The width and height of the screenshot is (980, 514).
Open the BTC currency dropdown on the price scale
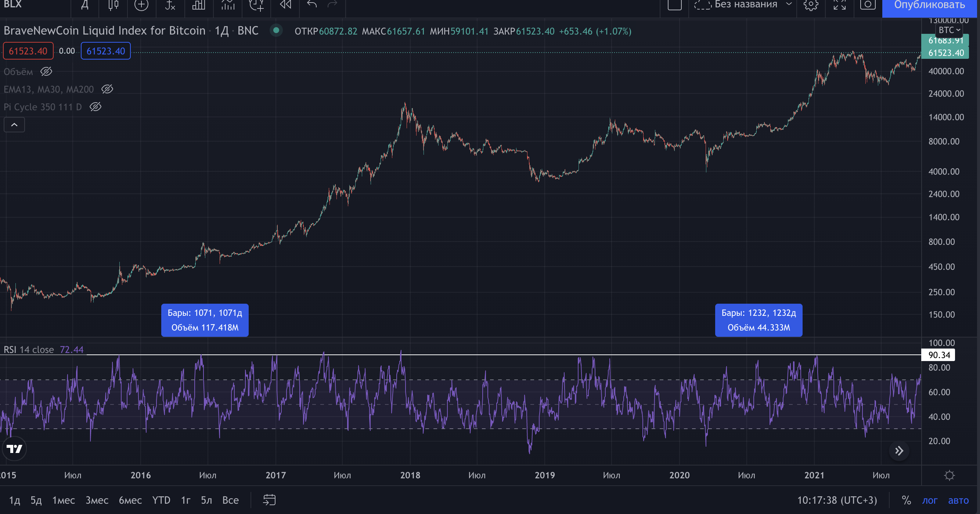[949, 30]
